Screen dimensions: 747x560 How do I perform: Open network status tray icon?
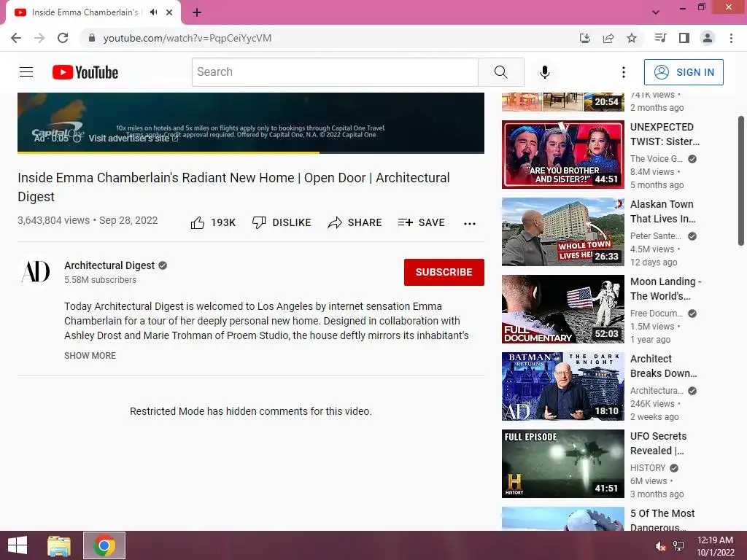pos(678,546)
